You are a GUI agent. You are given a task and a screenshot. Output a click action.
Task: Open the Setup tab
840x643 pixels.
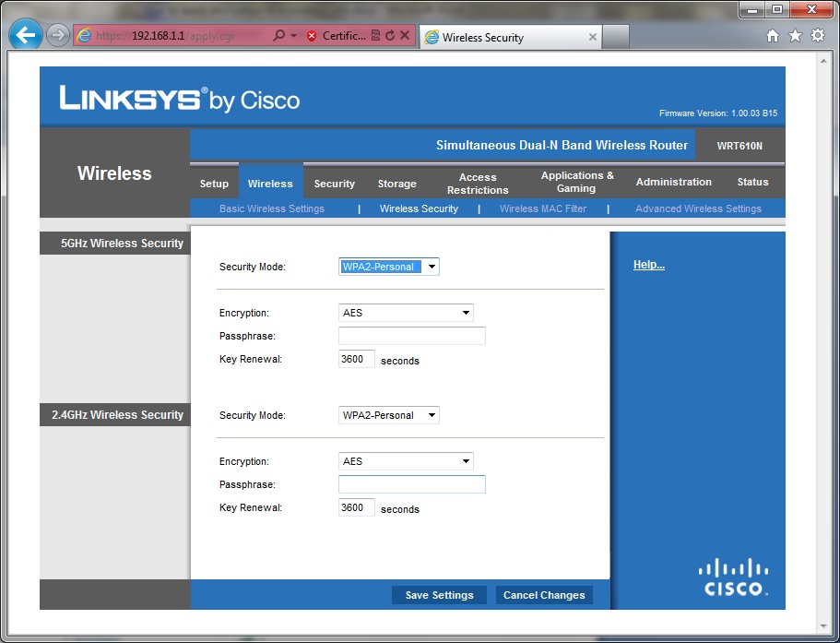point(214,184)
